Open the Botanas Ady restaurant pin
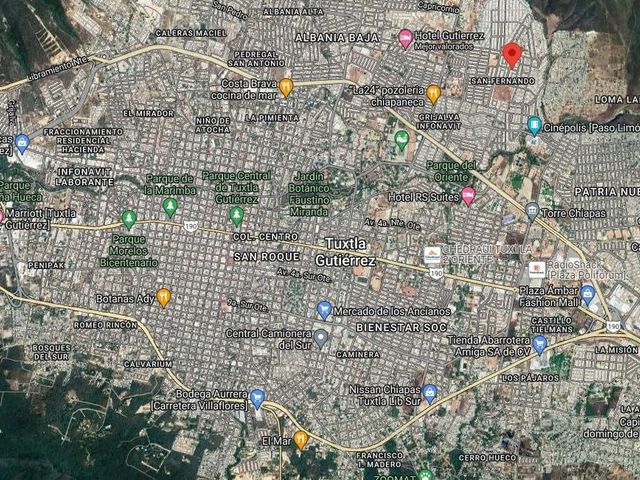The height and width of the screenshot is (480, 640). click(x=164, y=298)
